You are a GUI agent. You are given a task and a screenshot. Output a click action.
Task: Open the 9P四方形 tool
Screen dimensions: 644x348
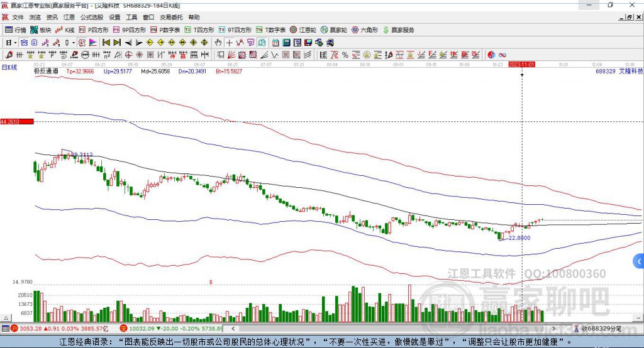130,30
